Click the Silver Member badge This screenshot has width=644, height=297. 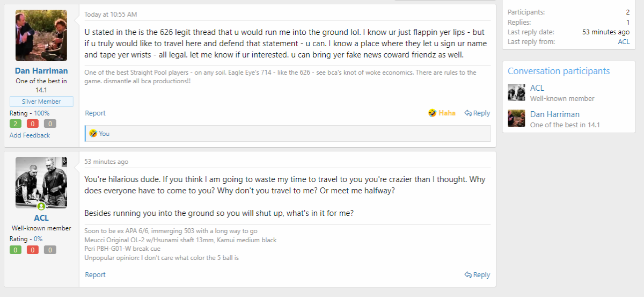click(x=41, y=102)
